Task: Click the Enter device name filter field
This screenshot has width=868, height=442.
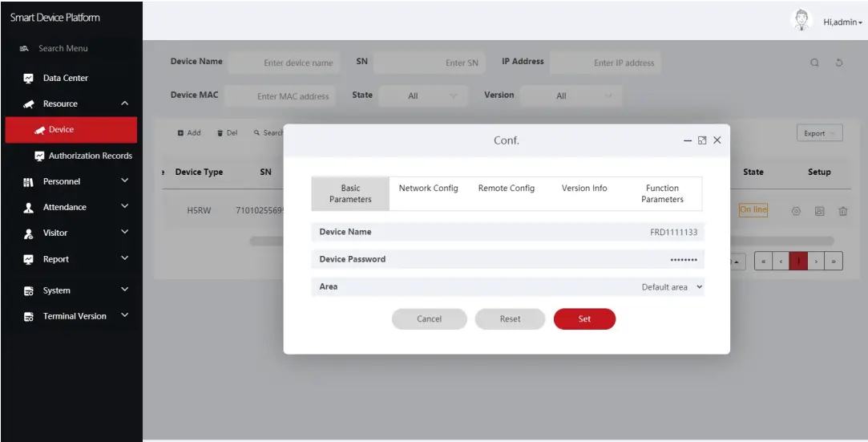Action: tap(282, 63)
